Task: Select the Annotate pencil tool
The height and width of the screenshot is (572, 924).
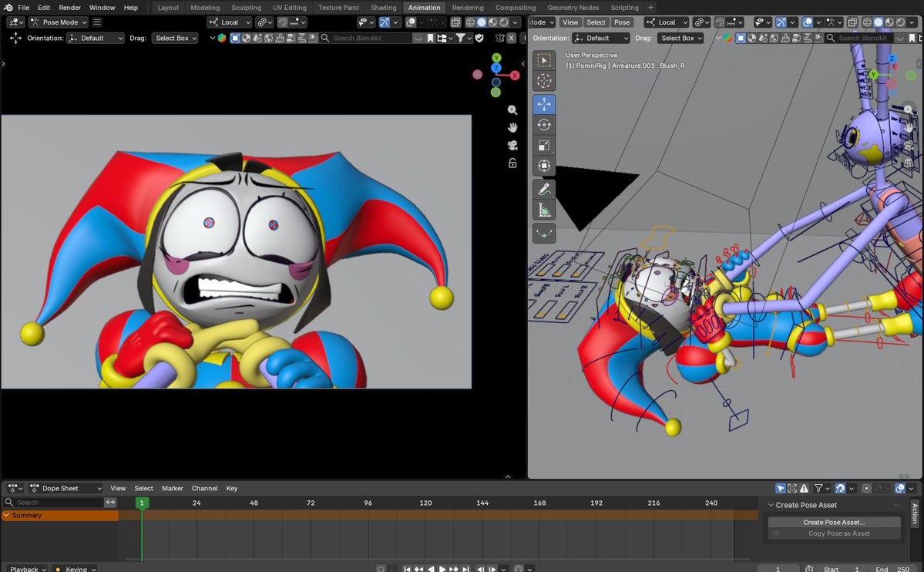Action: [x=544, y=190]
